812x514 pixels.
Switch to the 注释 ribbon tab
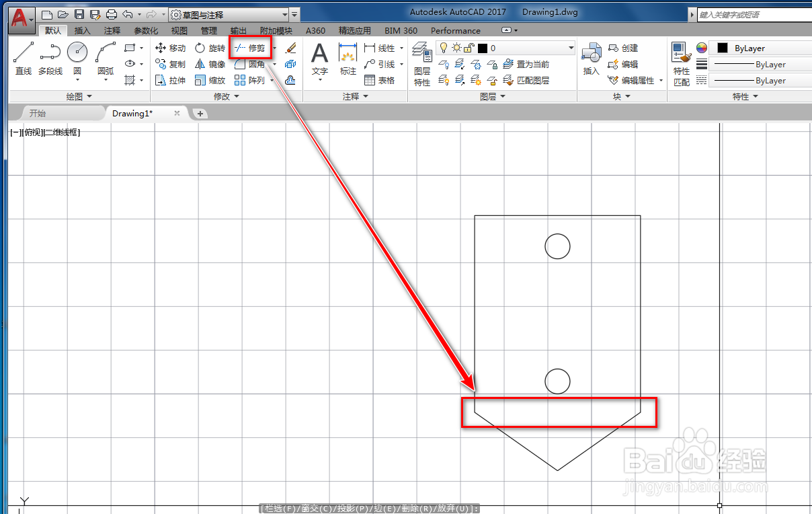pos(112,30)
